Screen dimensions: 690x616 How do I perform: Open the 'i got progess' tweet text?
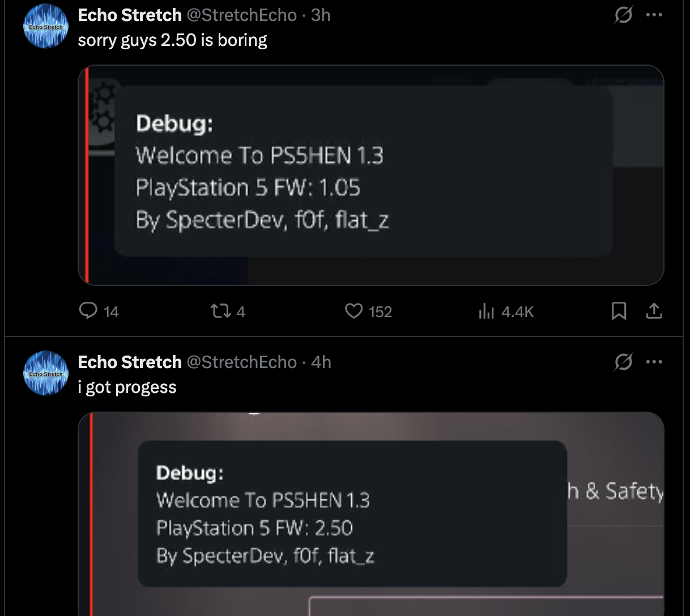point(127,387)
